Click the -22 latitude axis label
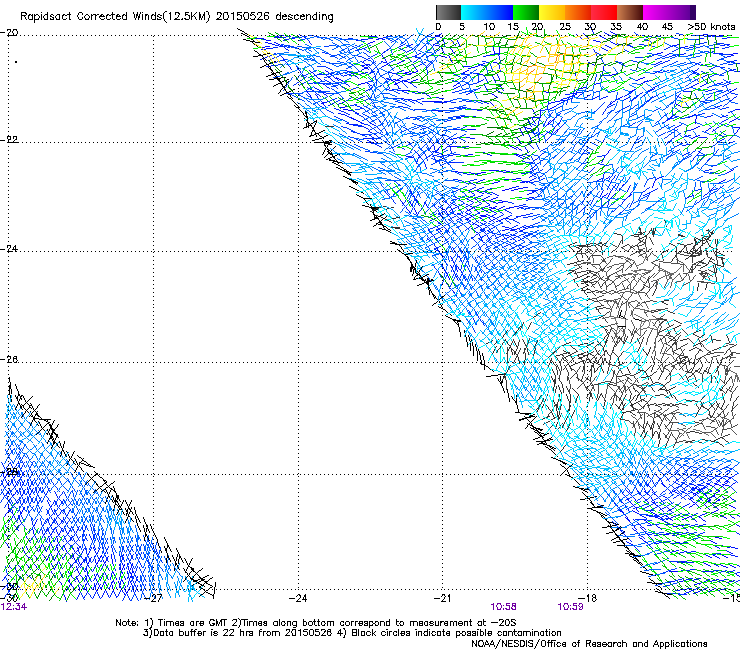740x650 pixels. click(9, 139)
